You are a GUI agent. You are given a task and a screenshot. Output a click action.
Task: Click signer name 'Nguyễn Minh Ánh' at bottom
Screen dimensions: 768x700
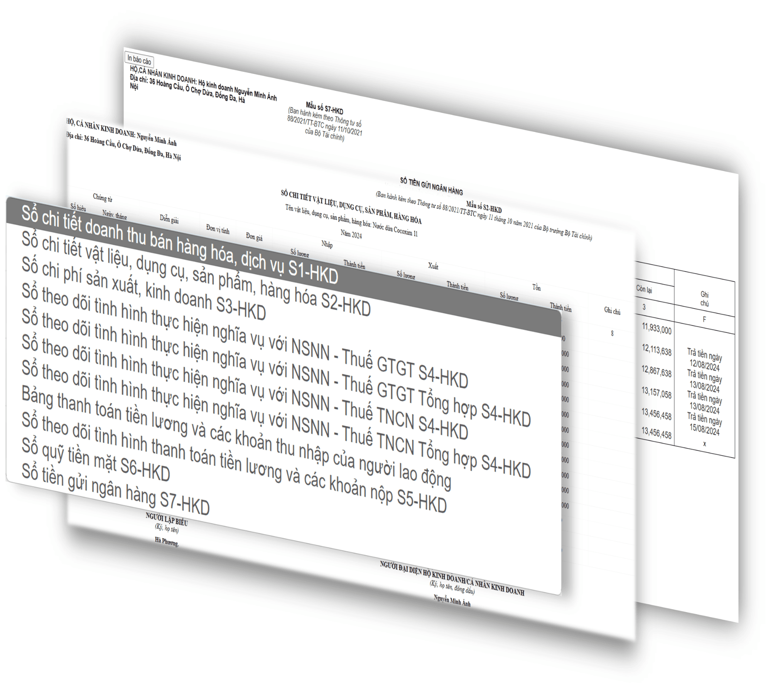452,600
